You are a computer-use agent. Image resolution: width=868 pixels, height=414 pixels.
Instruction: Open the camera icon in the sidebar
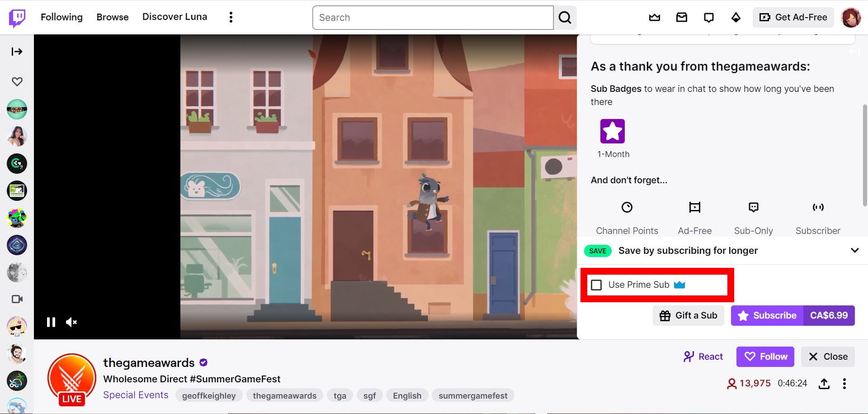(17, 299)
